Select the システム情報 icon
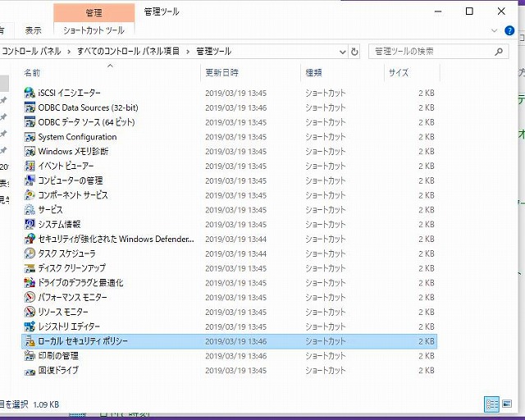Screen dimensions: 525x420 (30, 224)
